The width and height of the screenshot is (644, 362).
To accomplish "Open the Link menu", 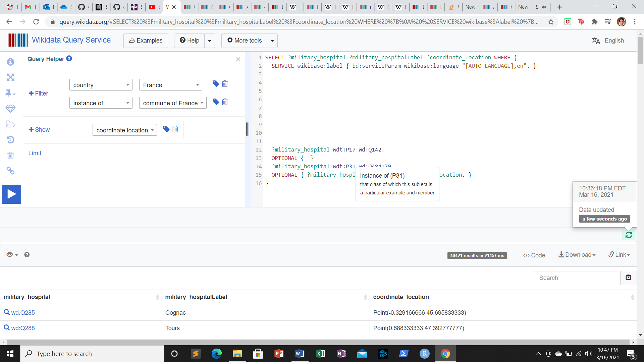I will (x=619, y=255).
